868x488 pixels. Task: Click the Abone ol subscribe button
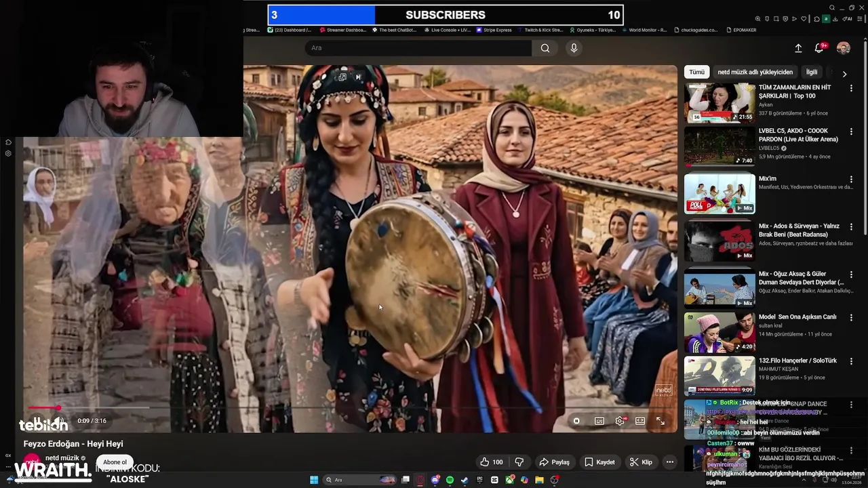(x=115, y=462)
